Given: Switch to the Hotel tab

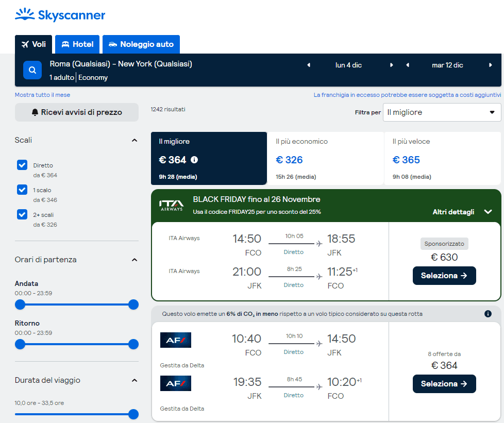Looking at the screenshot, I should coord(77,44).
